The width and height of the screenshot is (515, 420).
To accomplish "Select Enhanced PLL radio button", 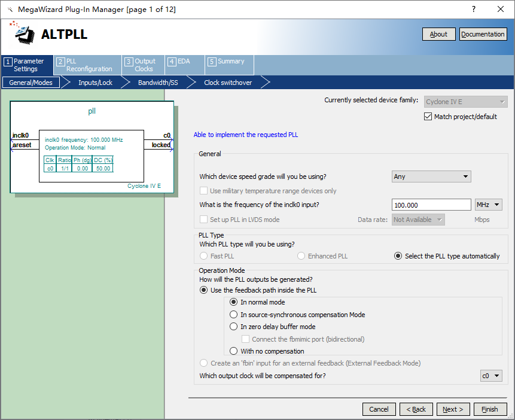I will tap(301, 255).
